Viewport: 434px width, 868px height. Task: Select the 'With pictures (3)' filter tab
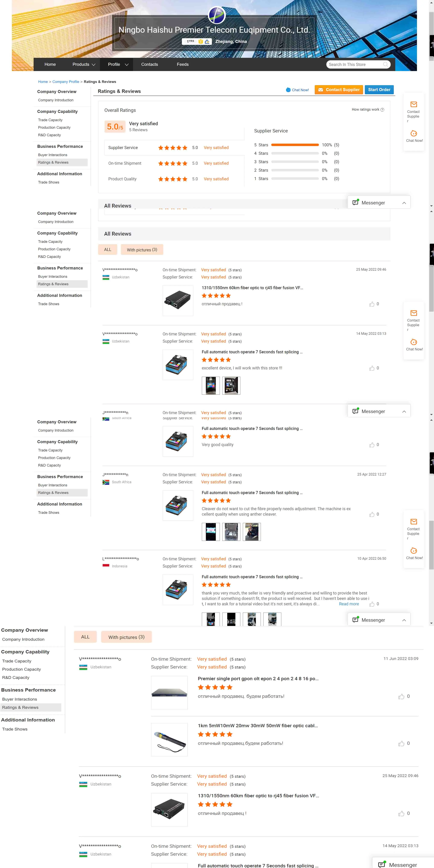point(142,250)
